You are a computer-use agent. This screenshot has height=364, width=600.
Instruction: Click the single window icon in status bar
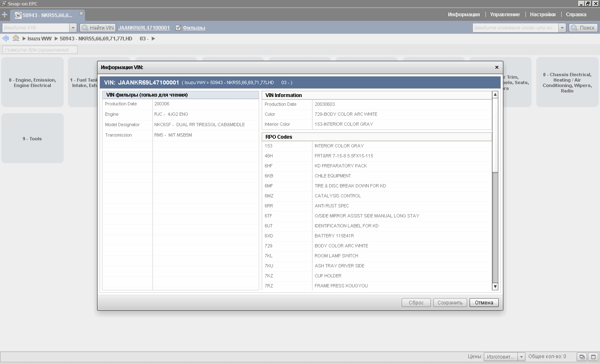coord(593,357)
